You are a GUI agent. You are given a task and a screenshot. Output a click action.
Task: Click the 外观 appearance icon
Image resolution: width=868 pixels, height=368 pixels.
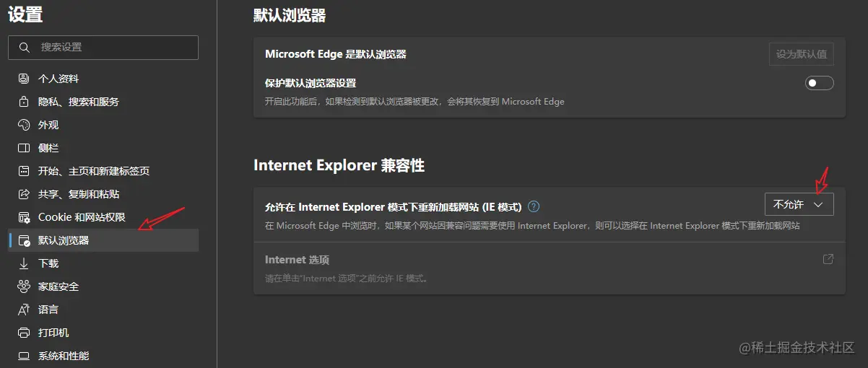click(24, 125)
